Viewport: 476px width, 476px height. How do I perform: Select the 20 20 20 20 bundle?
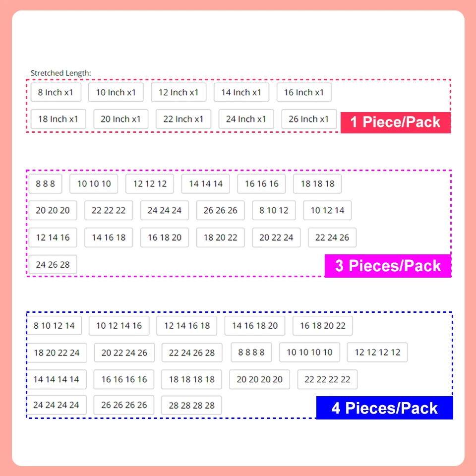[259, 379]
